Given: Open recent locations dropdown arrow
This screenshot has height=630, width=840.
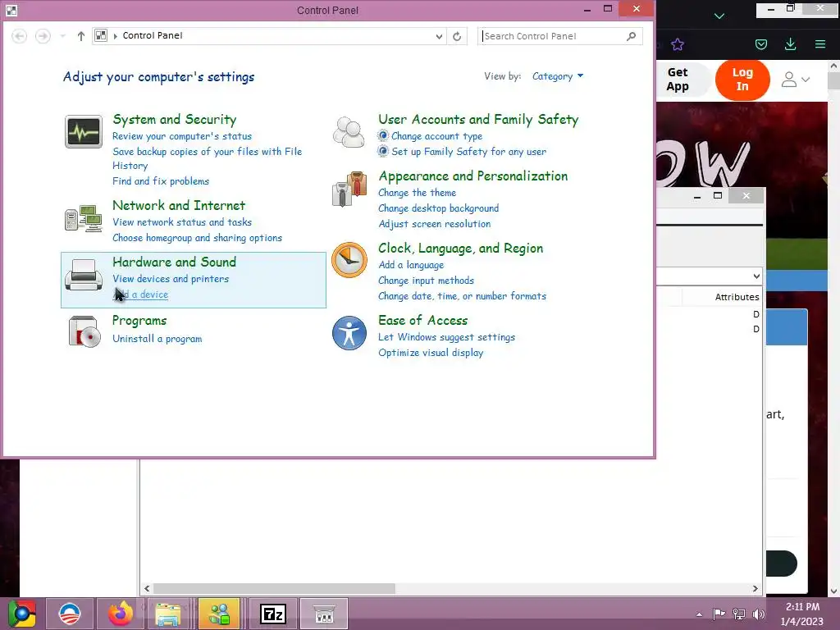Looking at the screenshot, I should pyautogui.click(x=62, y=36).
